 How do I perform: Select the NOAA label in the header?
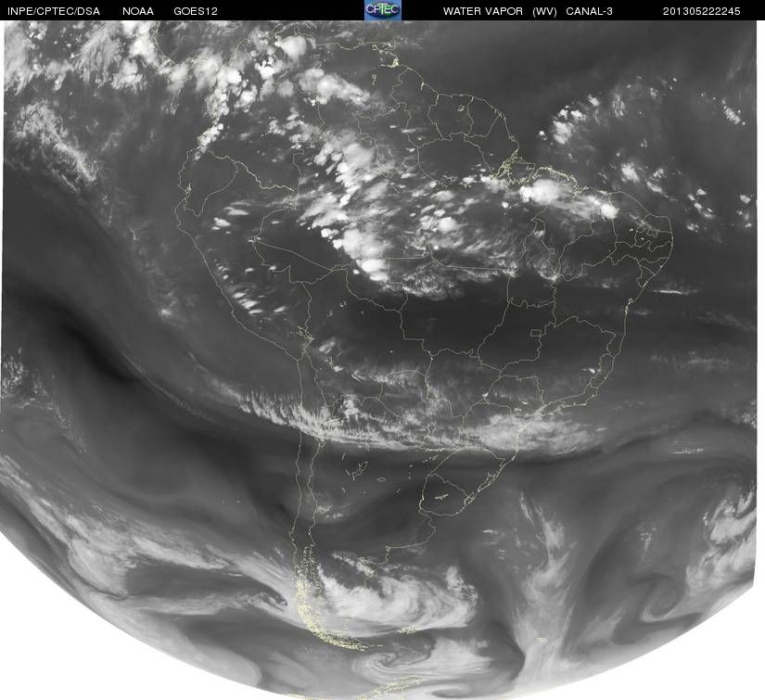click(x=138, y=11)
